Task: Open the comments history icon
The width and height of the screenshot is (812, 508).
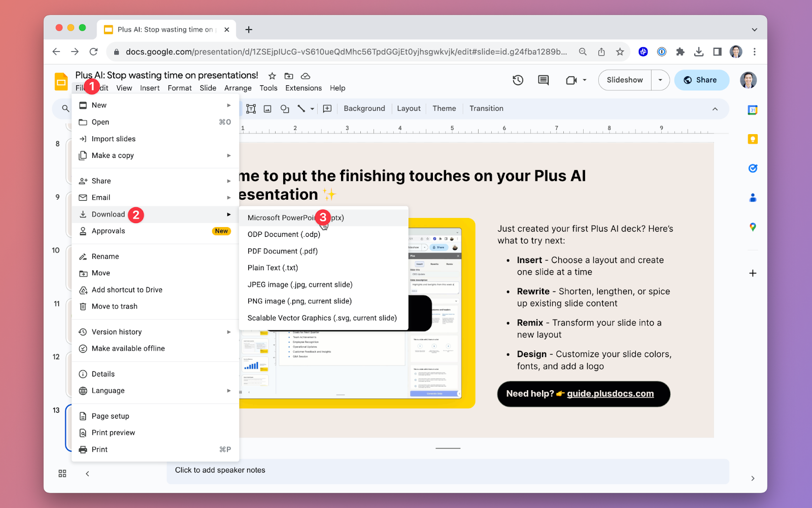Action: [x=544, y=80]
